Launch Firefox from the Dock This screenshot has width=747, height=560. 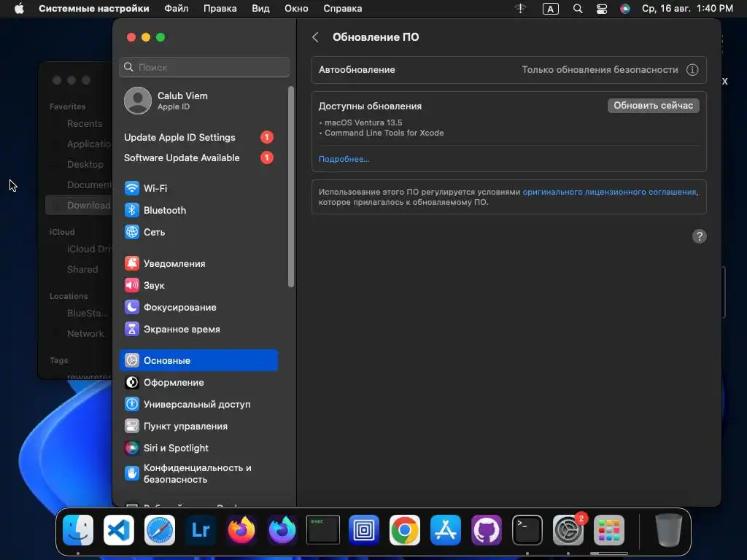coord(241,530)
